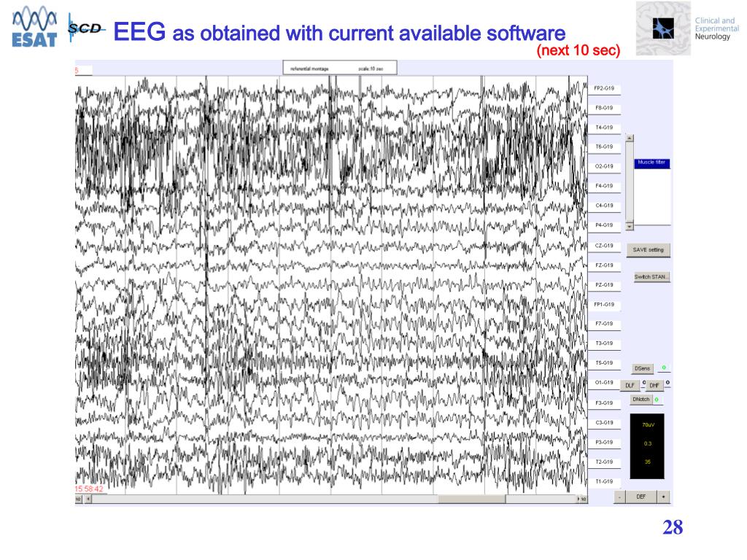Click the 15:58:42 timestamp
Image resolution: width=747 pixels, height=560 pixels.
point(89,489)
